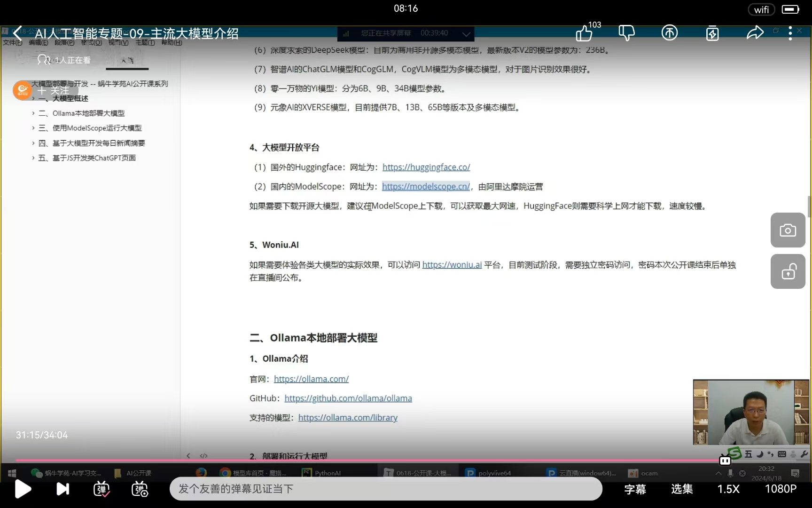Expand the screen sharing bar dropdown arrow
Viewport: 812px width, 508px height.
tap(466, 33)
